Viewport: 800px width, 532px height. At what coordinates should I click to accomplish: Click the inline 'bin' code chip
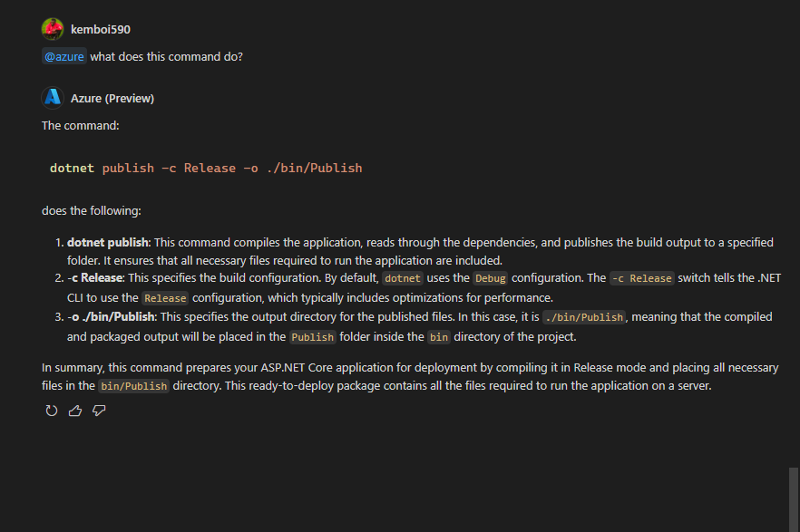(x=439, y=337)
